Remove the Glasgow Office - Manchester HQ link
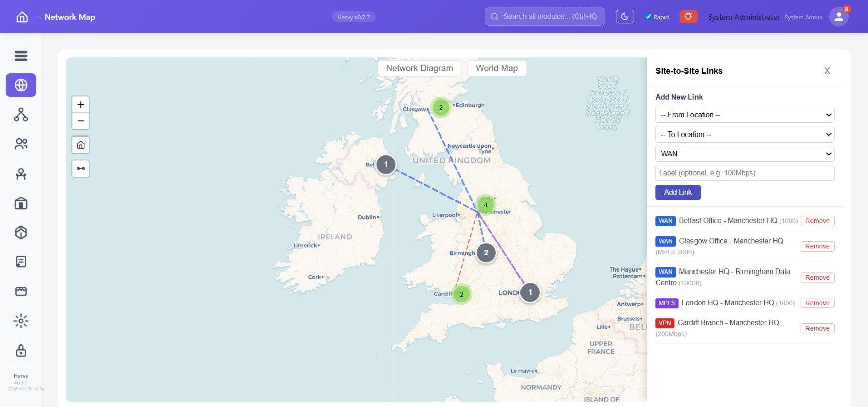This screenshot has width=868, height=407. tap(817, 246)
